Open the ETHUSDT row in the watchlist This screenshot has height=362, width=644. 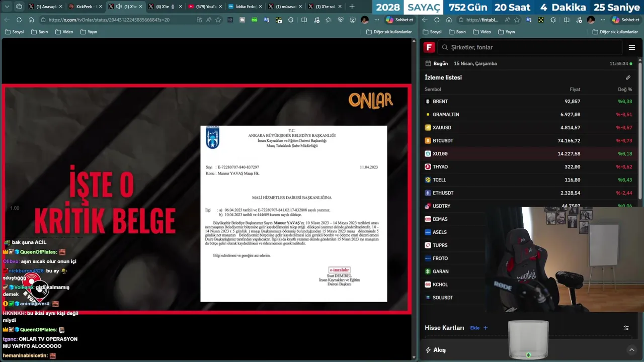pyautogui.click(x=528, y=193)
